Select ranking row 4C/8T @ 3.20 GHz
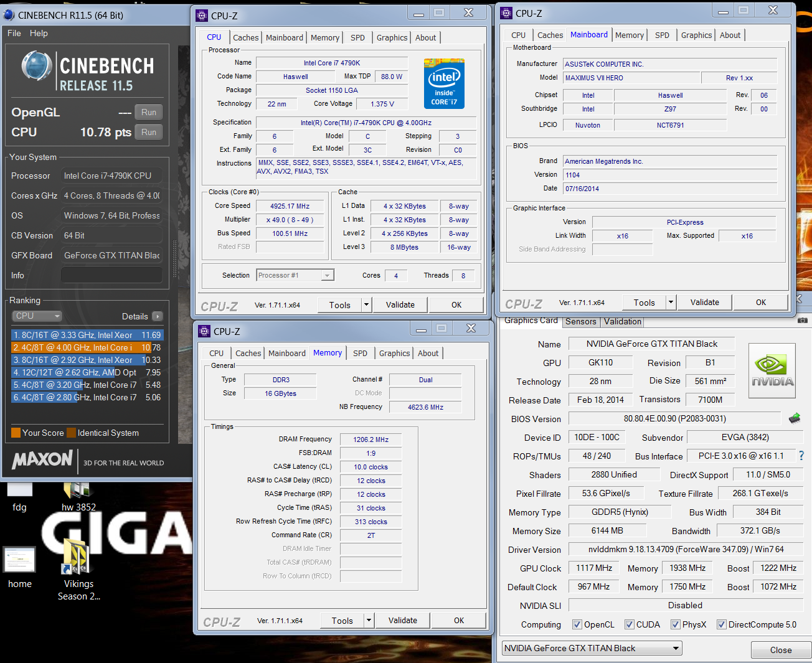 click(x=87, y=385)
